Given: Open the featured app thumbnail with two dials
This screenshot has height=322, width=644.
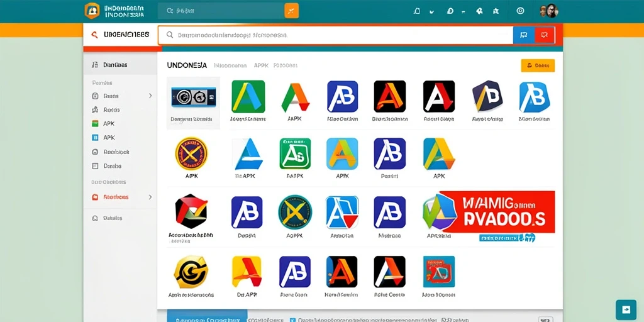Looking at the screenshot, I should 193,97.
